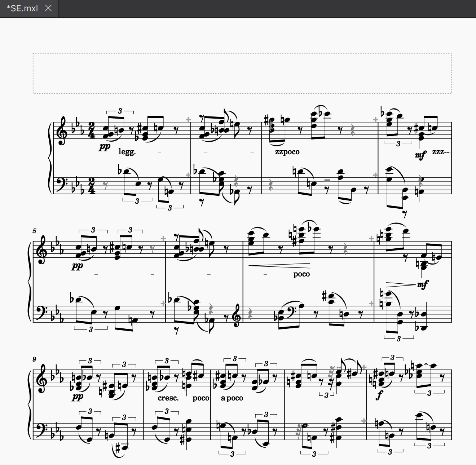Select the "cresc." text in the third system
Viewport: 476px width, 465px height.
168,398
